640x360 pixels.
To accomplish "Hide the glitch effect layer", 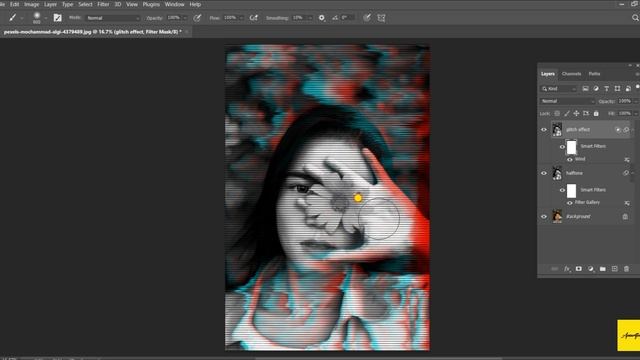I will click(x=544, y=130).
